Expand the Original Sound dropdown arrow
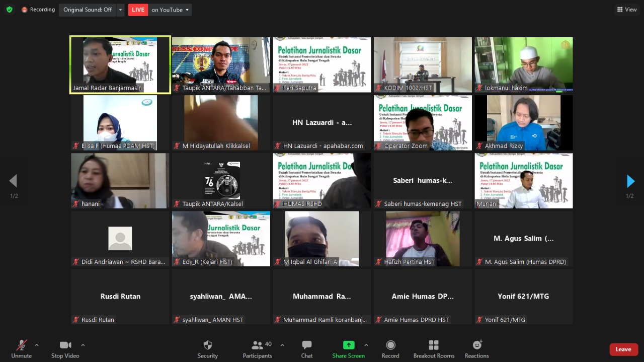Viewport: 644px width, 362px height. [120, 10]
